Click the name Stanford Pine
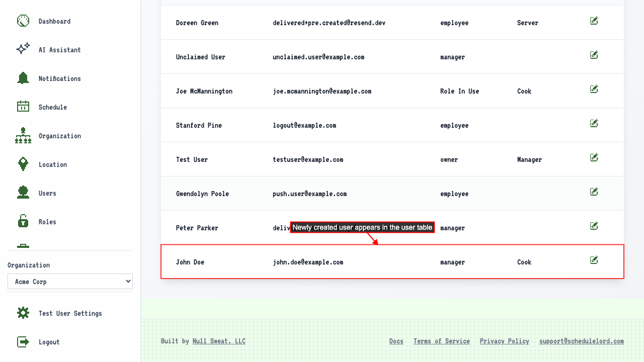Screen dimensions: 644x362 pyautogui.click(x=199, y=125)
